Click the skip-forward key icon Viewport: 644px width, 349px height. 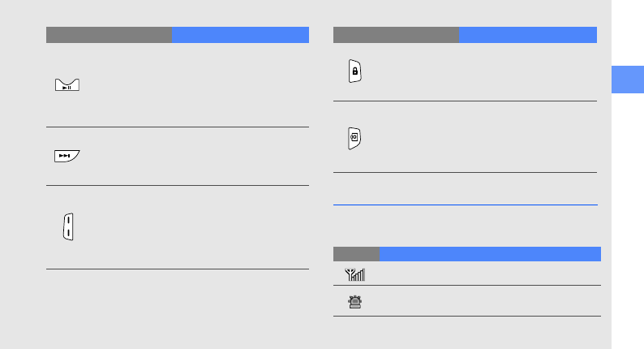67,156
